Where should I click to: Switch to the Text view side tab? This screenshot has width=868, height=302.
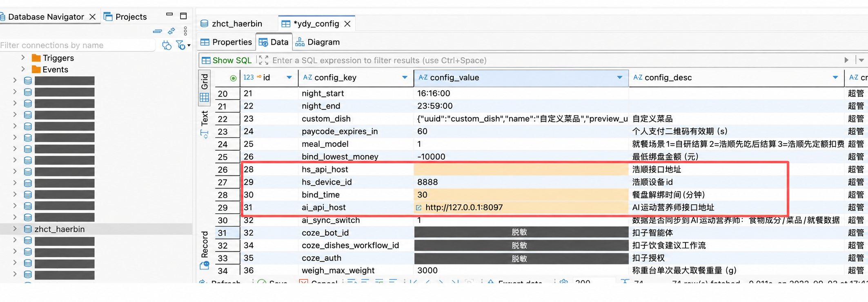[205, 124]
